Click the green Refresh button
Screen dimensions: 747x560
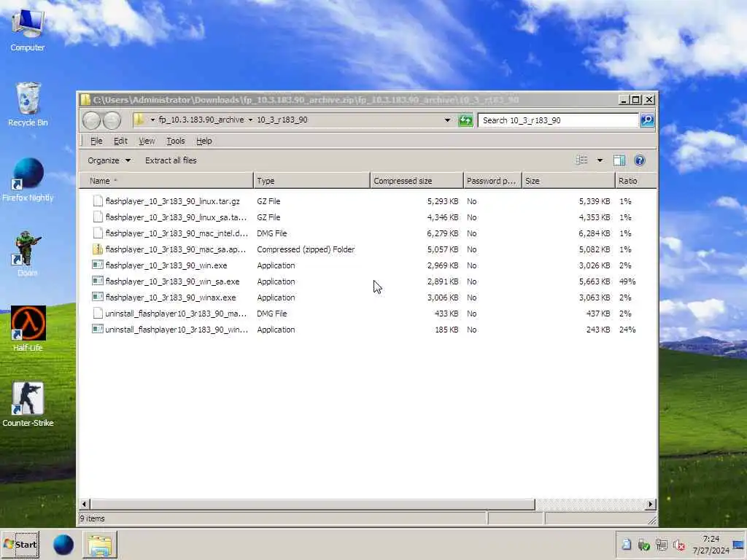465,120
